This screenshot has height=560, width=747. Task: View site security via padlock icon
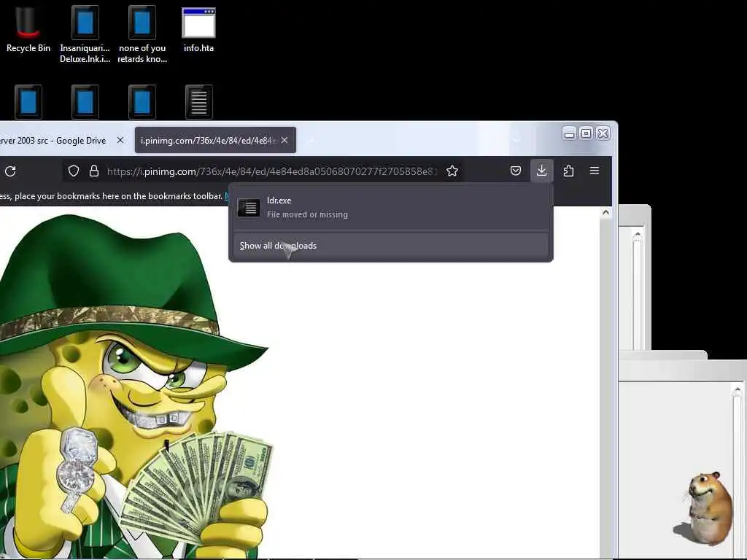94,171
